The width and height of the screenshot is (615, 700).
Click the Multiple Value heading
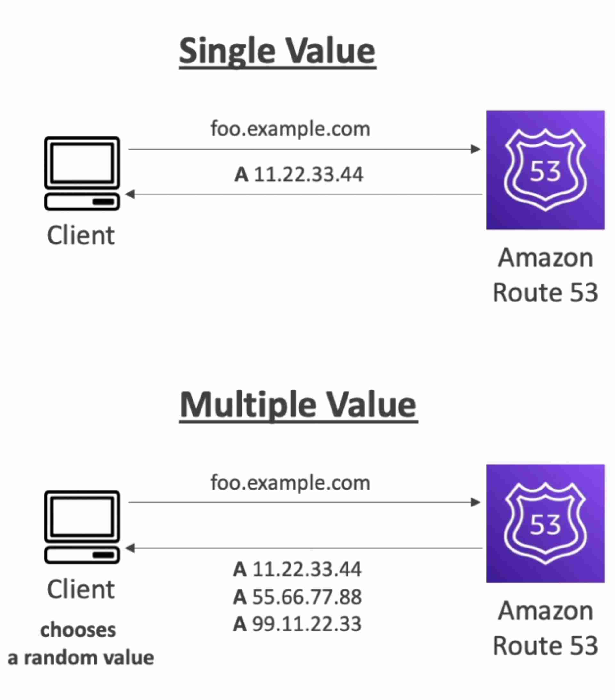pos(298,406)
